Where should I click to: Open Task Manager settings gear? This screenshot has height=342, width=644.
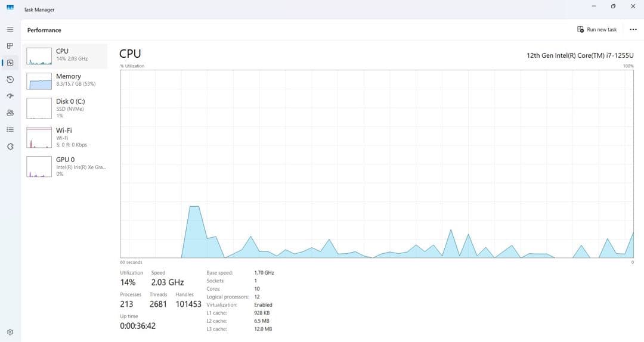[10, 332]
